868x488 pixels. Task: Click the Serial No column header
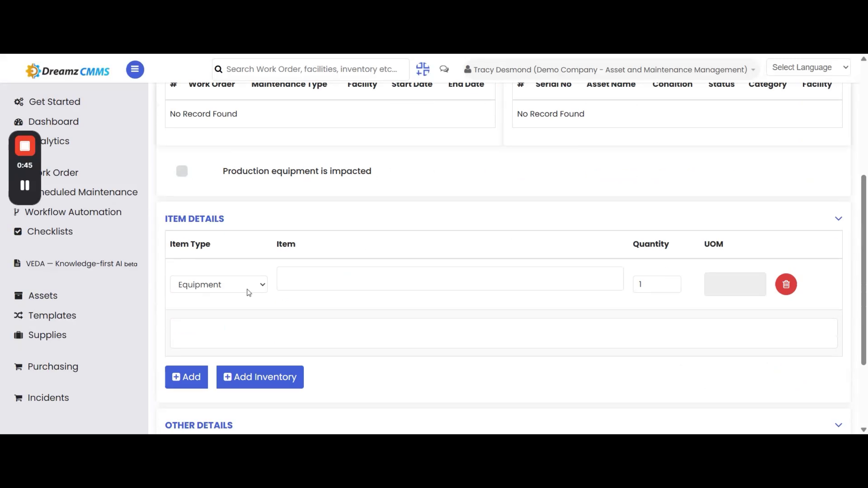point(553,85)
